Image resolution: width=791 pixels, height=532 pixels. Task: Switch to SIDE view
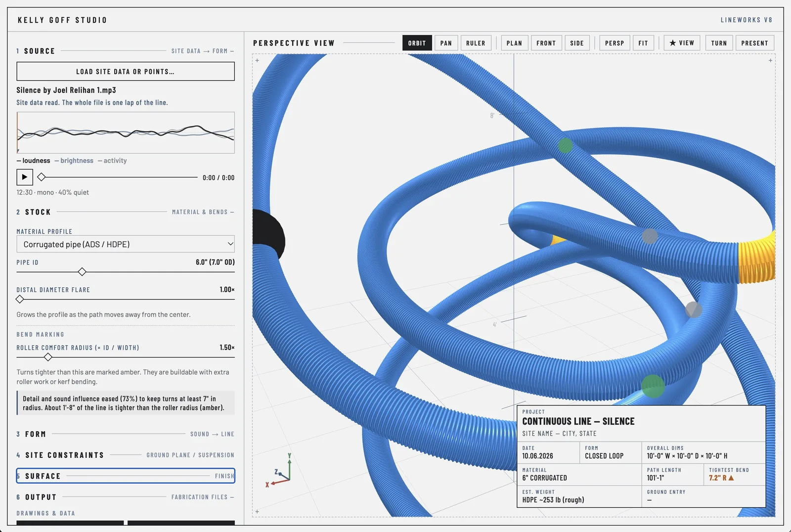point(577,43)
